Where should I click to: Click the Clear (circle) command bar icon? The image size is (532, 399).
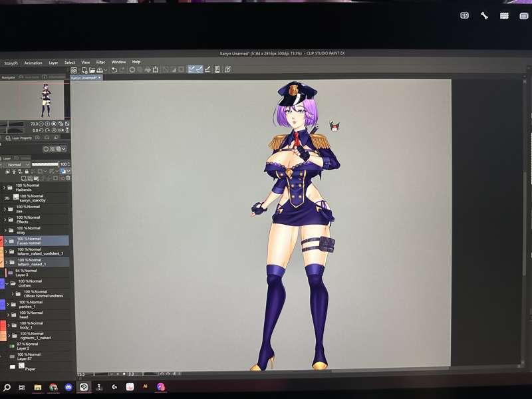[132, 70]
